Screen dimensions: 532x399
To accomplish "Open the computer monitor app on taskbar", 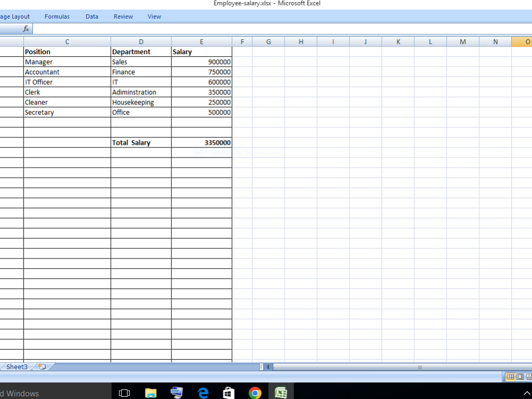I will tap(177, 393).
